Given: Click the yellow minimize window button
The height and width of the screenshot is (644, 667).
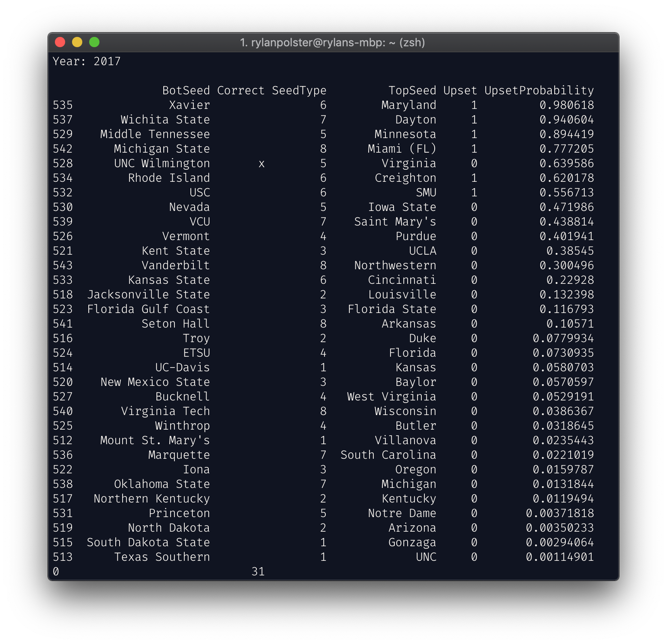Looking at the screenshot, I should [77, 42].
